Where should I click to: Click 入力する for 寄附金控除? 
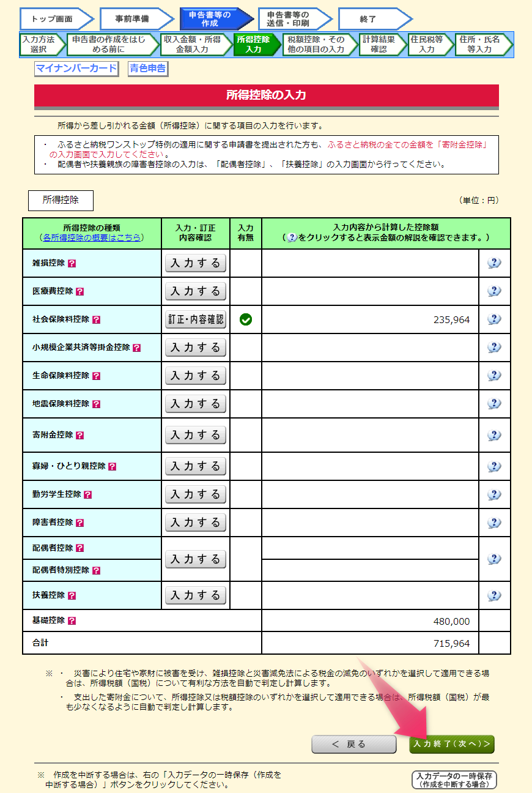(x=196, y=435)
